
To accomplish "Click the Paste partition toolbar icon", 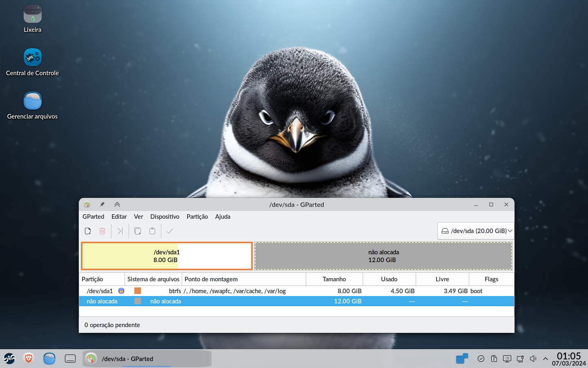I will [x=152, y=231].
